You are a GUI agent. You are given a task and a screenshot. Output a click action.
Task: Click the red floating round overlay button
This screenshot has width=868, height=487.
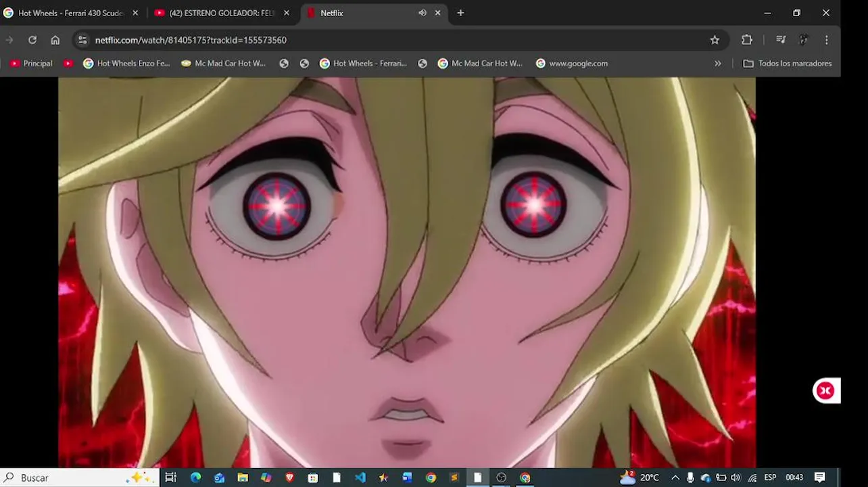[x=825, y=390]
